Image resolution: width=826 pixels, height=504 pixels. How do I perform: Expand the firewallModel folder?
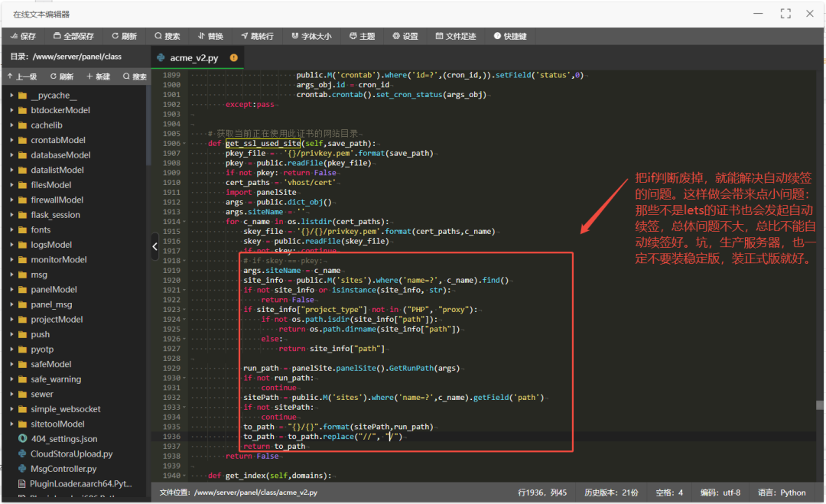[x=11, y=200]
